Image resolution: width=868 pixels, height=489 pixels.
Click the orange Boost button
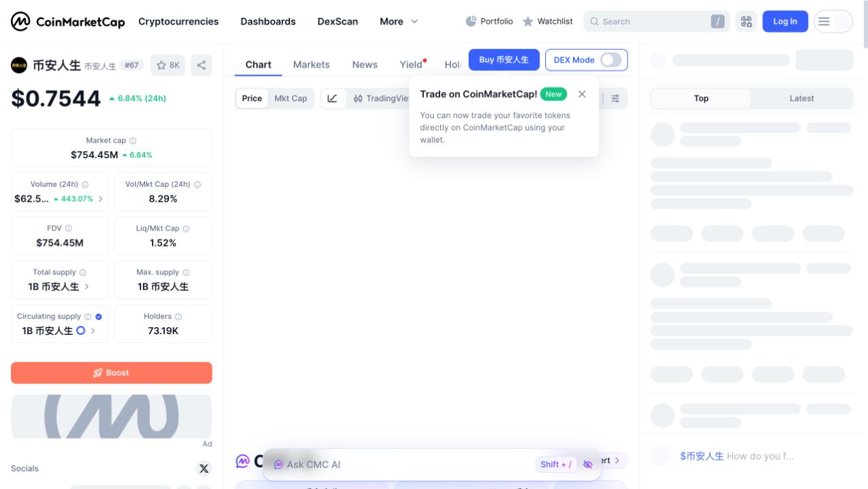pos(112,373)
